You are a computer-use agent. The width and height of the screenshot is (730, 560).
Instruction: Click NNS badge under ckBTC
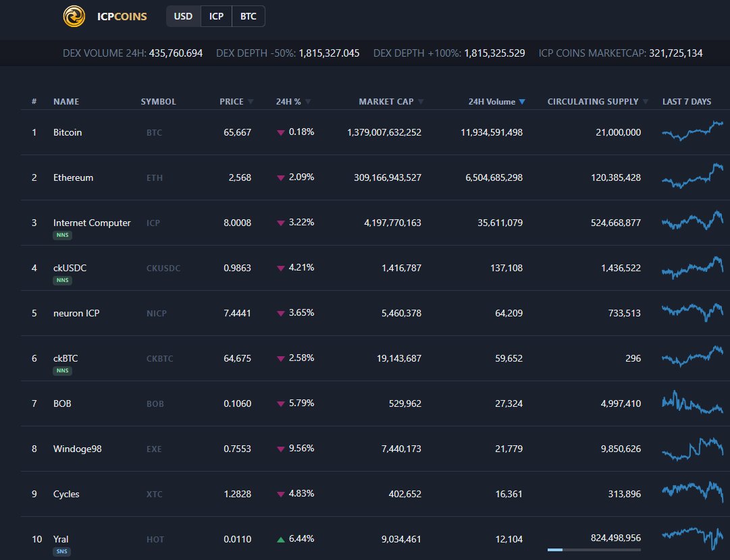62,370
